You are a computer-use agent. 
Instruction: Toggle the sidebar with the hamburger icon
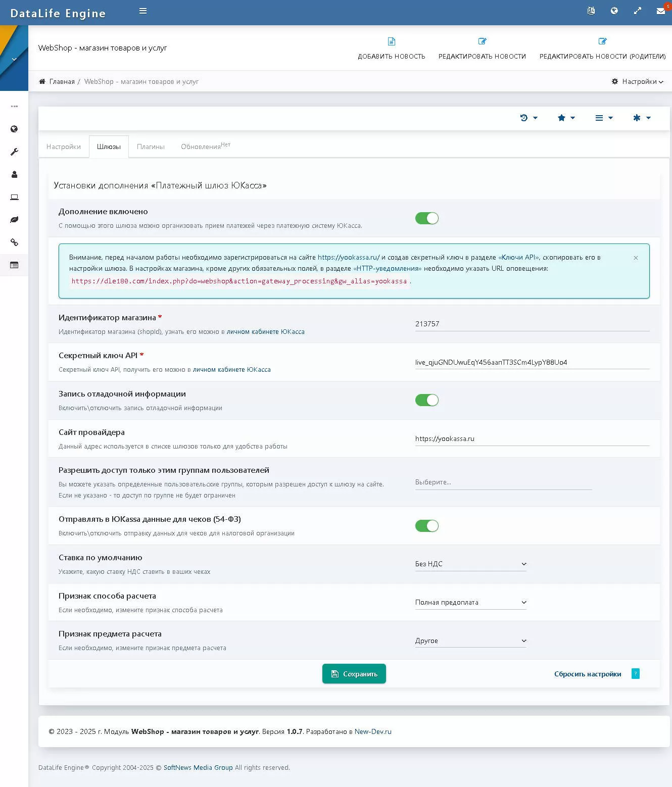(x=143, y=11)
